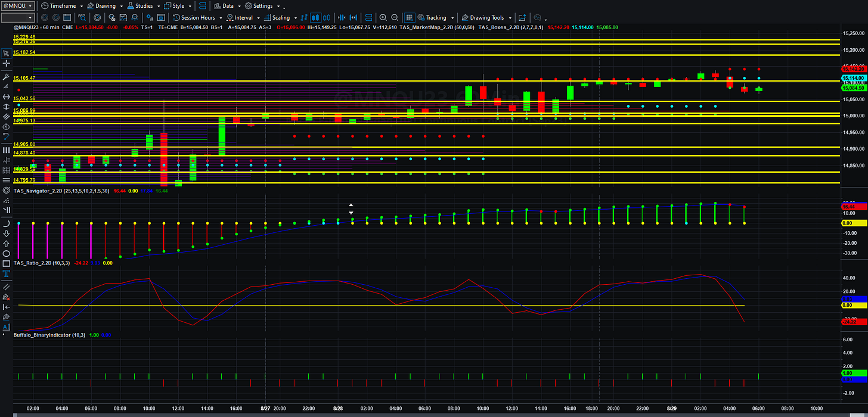Click the TAS_Navigator_2.2D indicator label
The width and height of the screenshot is (868, 417).
[x=41, y=191]
